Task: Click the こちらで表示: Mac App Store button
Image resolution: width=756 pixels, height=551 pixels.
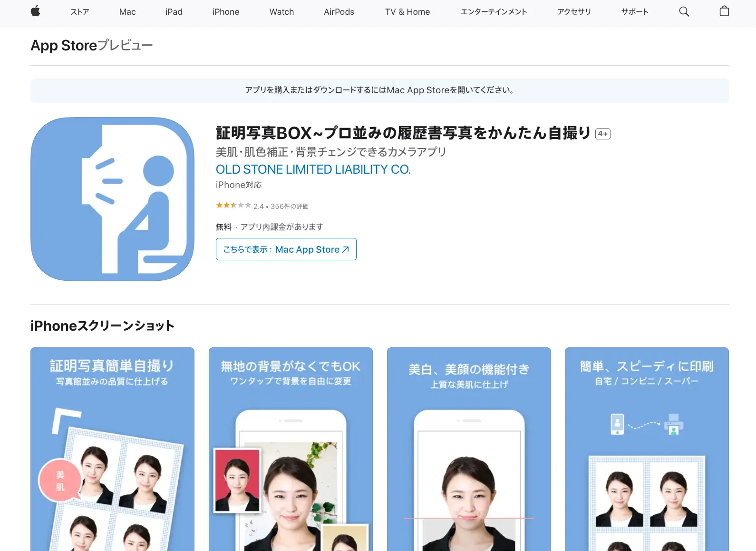Action: pos(286,249)
